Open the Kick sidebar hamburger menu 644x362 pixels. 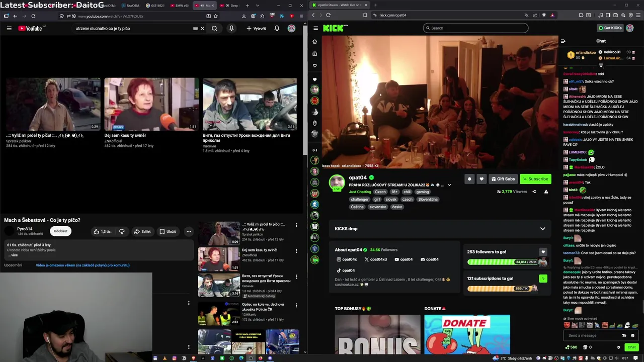[315, 28]
